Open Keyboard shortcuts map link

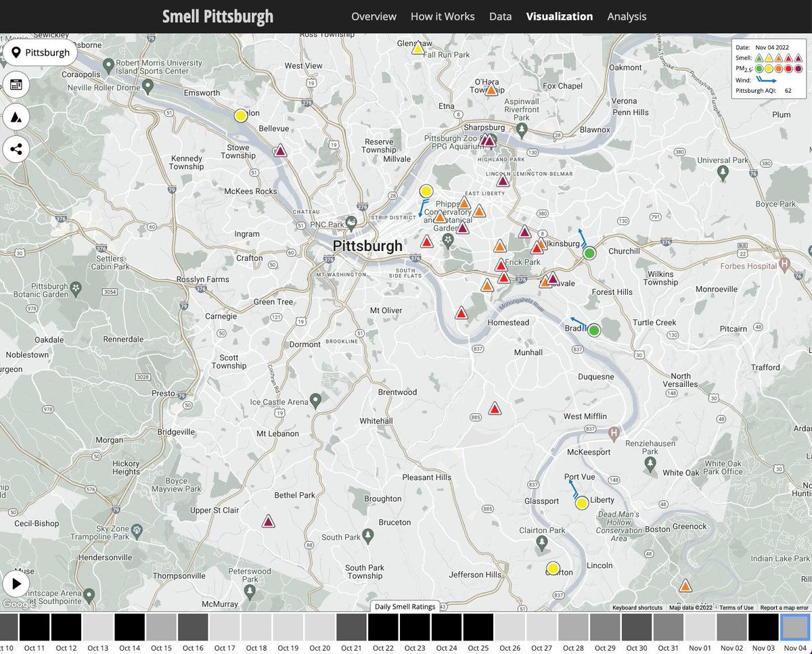[x=637, y=607]
